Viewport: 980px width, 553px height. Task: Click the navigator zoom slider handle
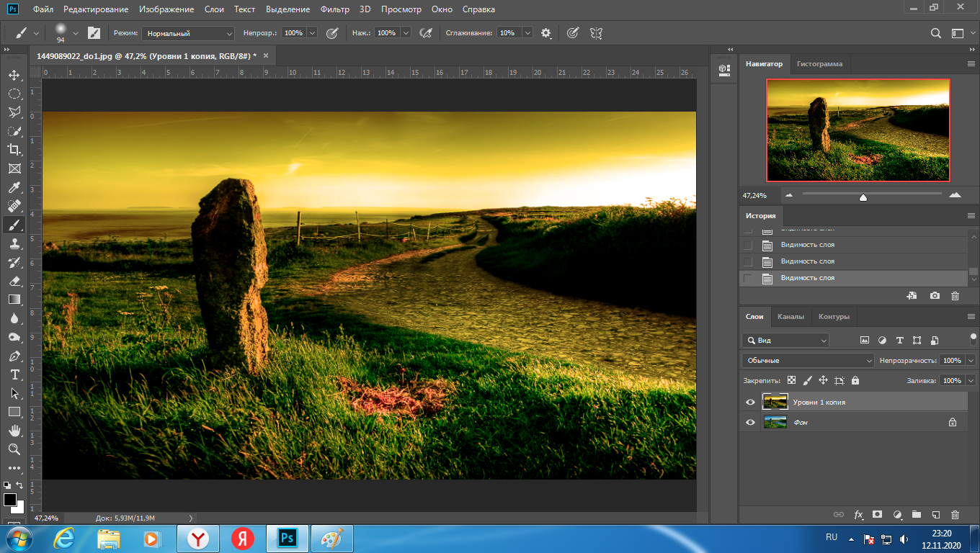[863, 197]
